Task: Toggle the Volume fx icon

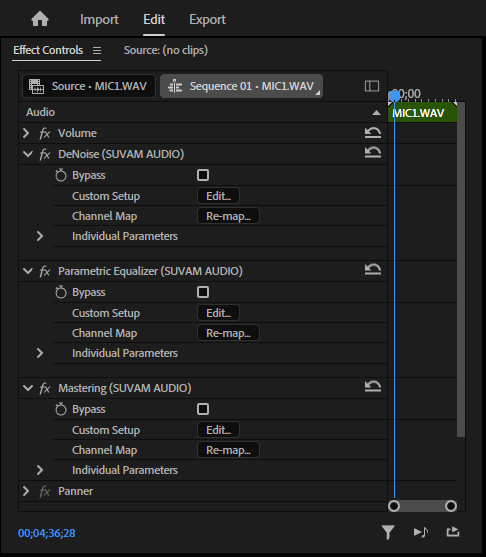Action: click(x=45, y=134)
